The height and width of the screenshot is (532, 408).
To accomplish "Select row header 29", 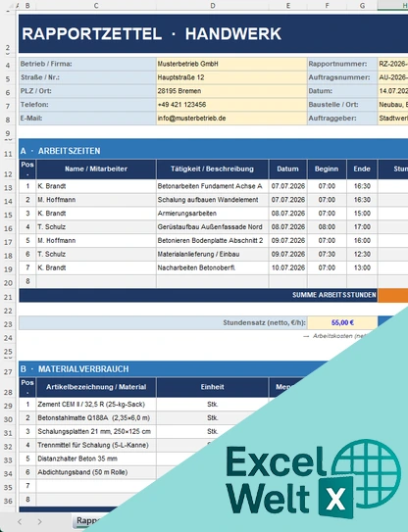I will coord(8,406).
